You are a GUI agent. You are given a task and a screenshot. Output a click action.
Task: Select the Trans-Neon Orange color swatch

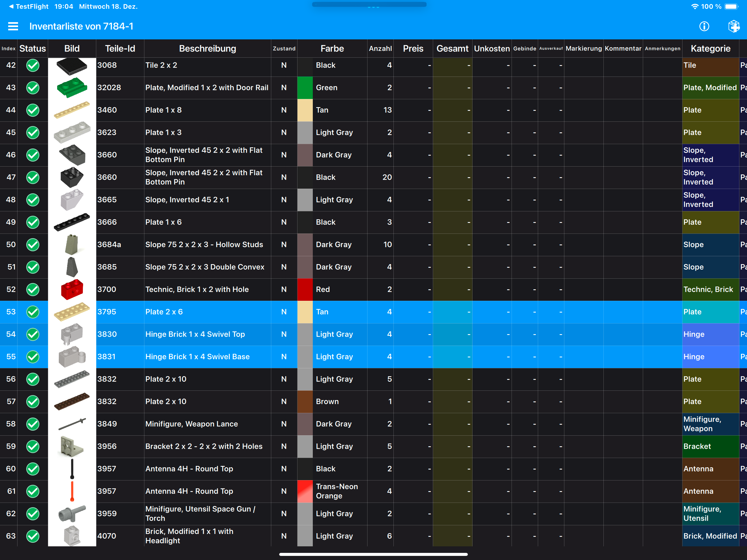[305, 491]
